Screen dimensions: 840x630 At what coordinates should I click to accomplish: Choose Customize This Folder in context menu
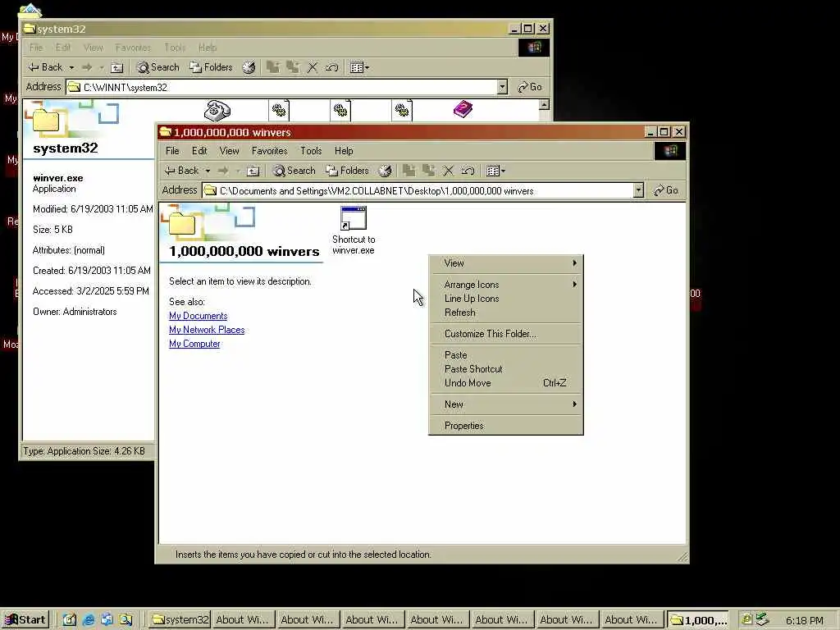click(505, 334)
